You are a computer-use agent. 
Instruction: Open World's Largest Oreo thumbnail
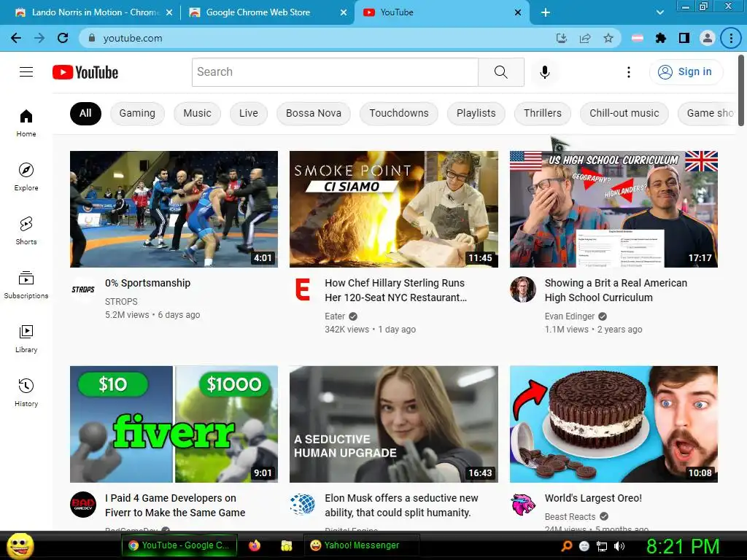(614, 424)
